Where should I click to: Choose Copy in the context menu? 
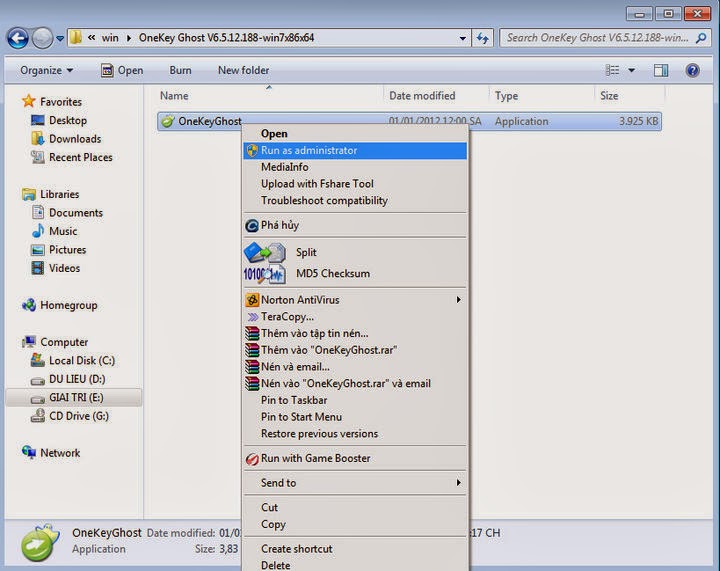click(x=355, y=524)
